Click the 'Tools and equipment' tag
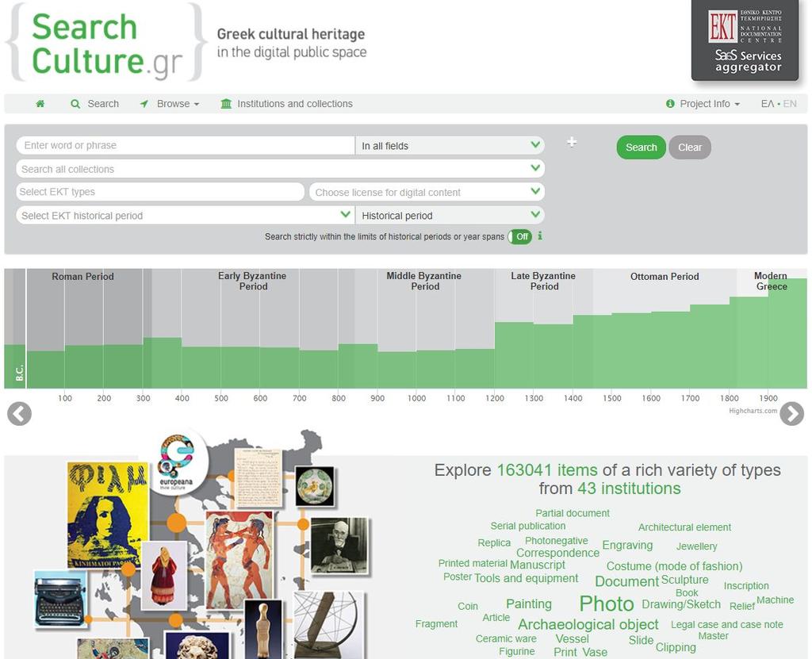812x659 pixels. (x=526, y=578)
